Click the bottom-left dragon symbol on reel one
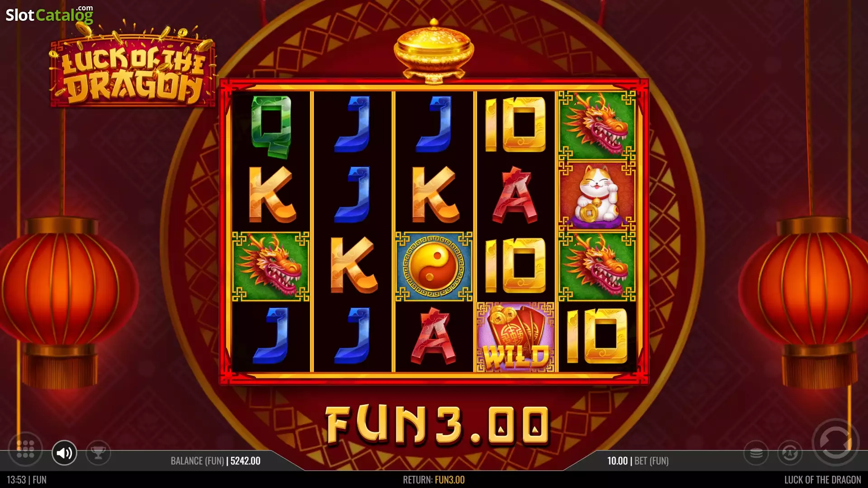Viewport: 868px width, 488px height. pyautogui.click(x=271, y=267)
